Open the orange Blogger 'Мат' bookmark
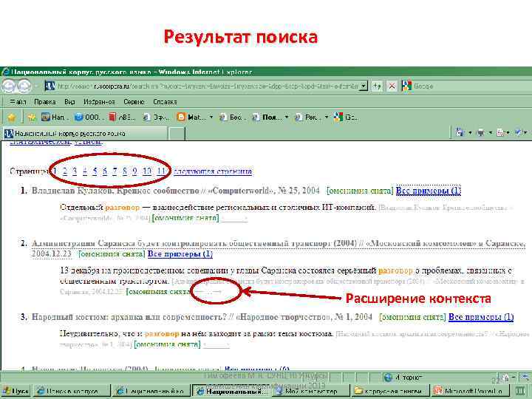The height and width of the screenshot is (399, 532). tap(190, 117)
